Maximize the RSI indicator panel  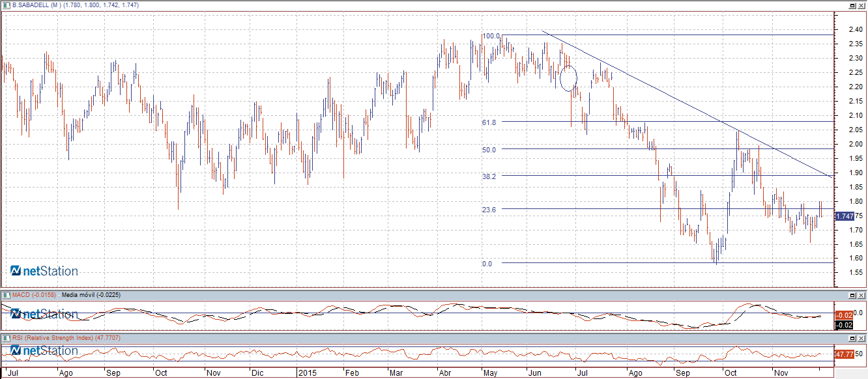852,338
